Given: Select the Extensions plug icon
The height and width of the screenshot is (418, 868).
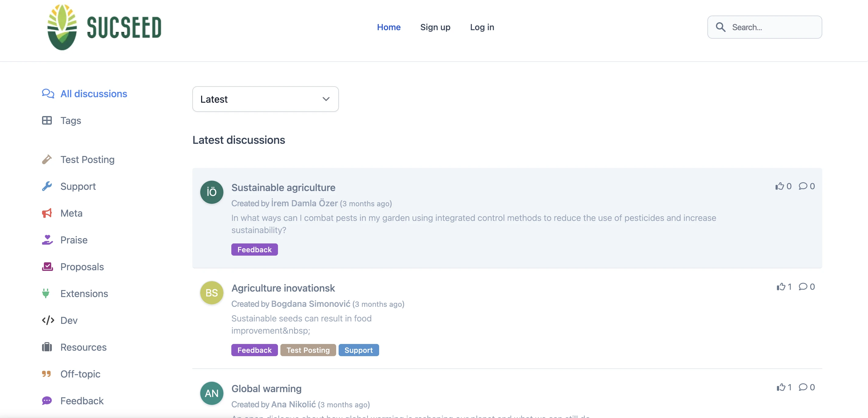Looking at the screenshot, I should point(47,293).
